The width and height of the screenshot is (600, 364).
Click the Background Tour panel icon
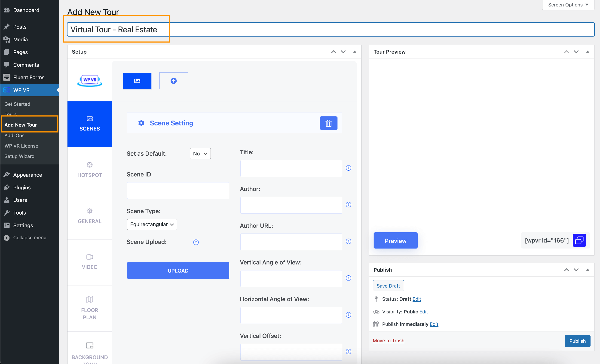coord(90,346)
